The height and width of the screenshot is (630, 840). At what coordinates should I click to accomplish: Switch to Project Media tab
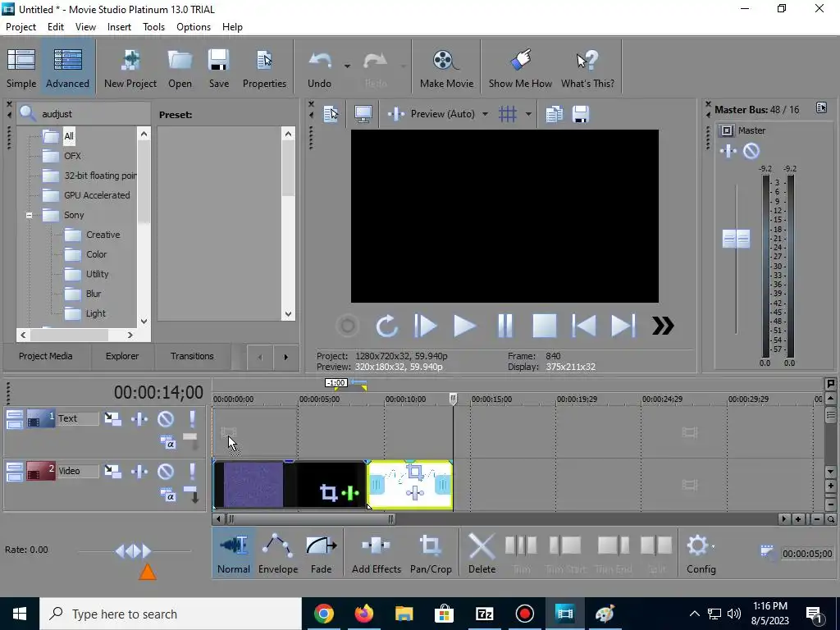click(x=46, y=356)
